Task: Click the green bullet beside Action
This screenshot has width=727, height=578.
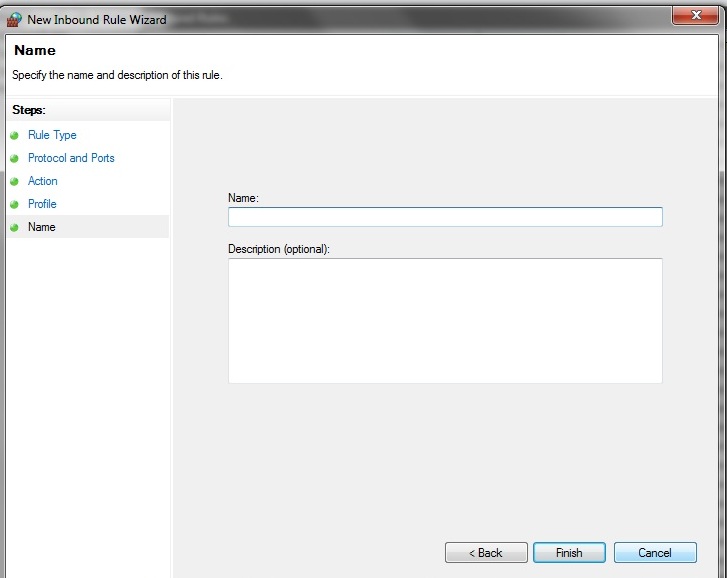Action: [14, 181]
